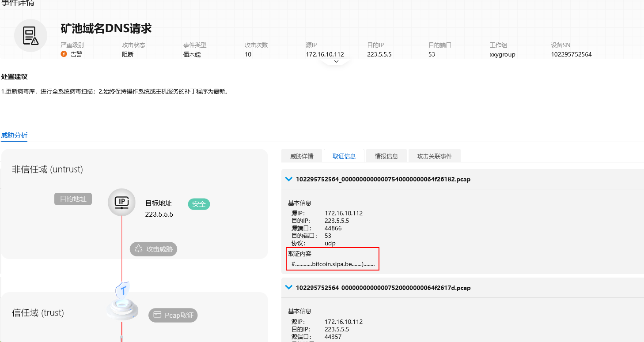Image resolution: width=644 pixels, height=342 pixels.
Task: Switch to the 威胁详情 tab
Action: point(302,156)
